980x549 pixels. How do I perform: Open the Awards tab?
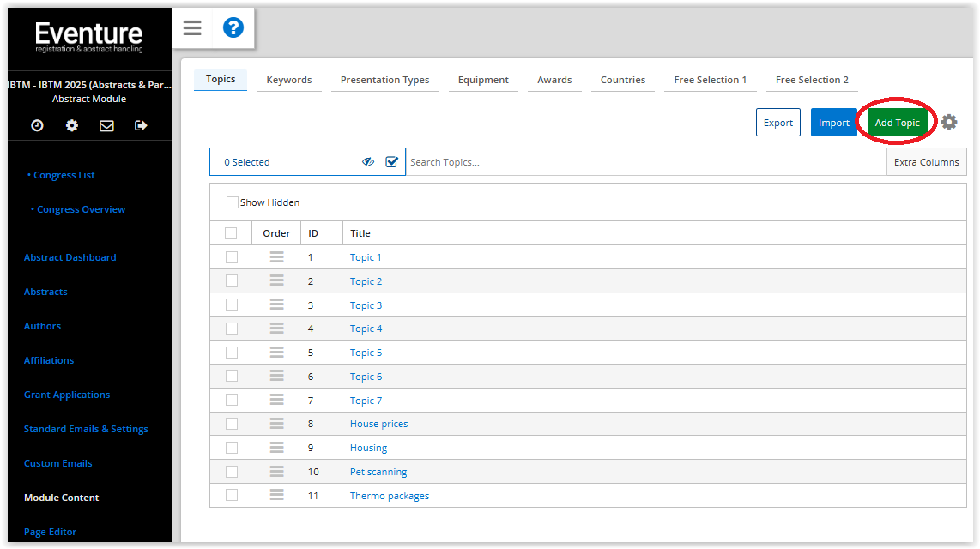(x=554, y=80)
